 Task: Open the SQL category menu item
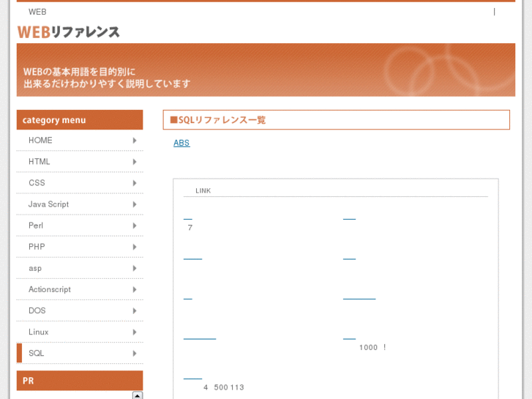[x=80, y=353]
